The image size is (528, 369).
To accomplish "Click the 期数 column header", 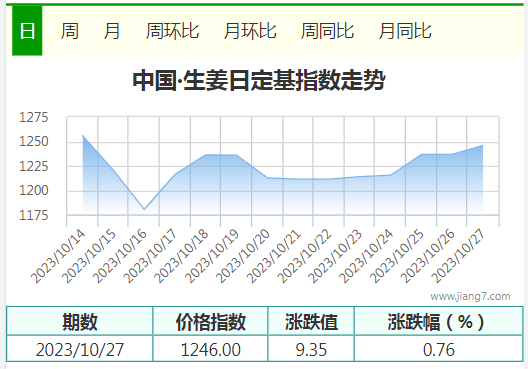I will coord(80,321).
